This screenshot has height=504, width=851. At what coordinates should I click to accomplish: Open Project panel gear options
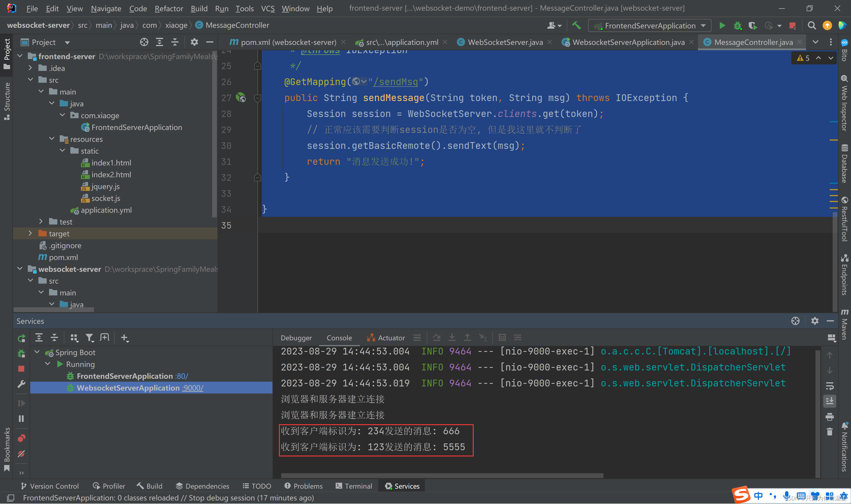click(x=194, y=42)
